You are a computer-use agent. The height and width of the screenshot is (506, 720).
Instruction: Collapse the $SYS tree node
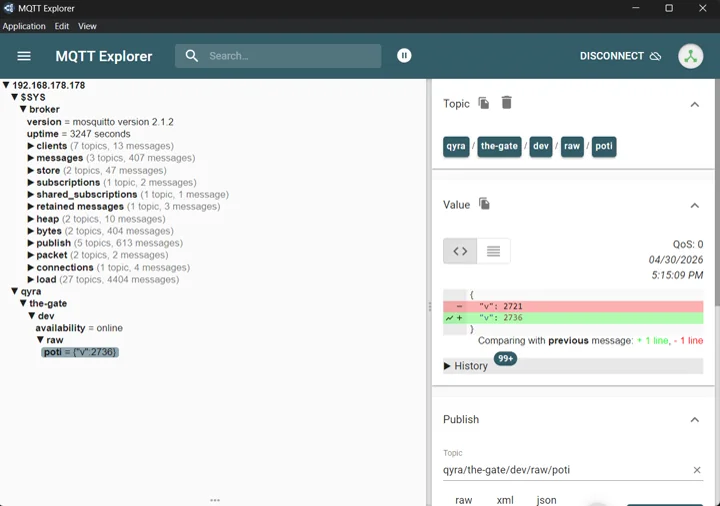[x=15, y=97]
